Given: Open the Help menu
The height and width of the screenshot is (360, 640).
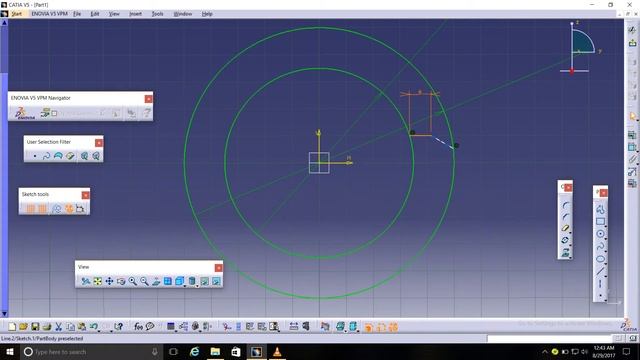Looking at the screenshot, I should coord(207,14).
